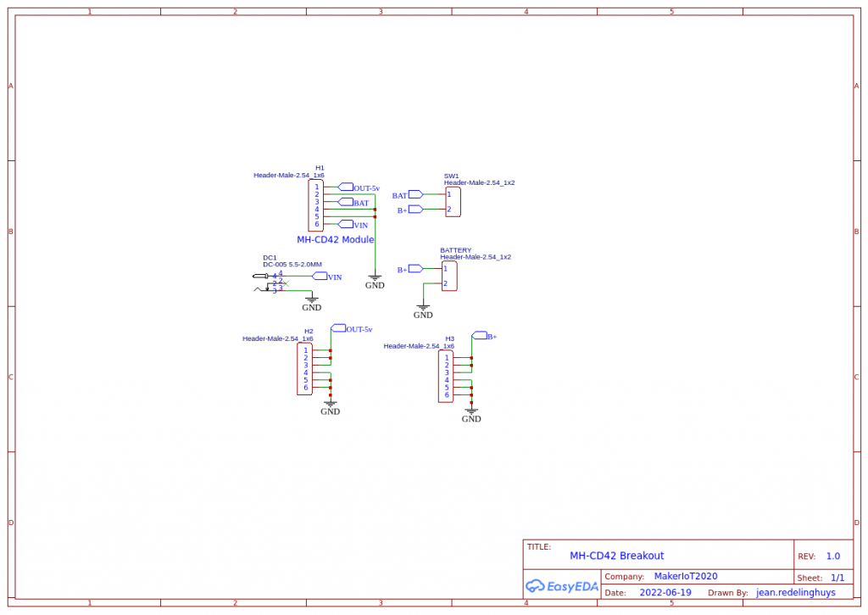The width and height of the screenshot is (868, 615).
Task: Click the GND symbol under the BATTERY header
Action: [423, 310]
